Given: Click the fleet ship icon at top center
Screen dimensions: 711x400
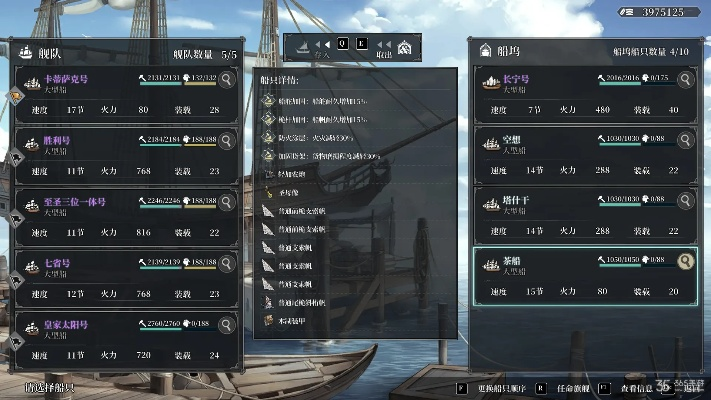Looking at the screenshot, I should tap(298, 46).
